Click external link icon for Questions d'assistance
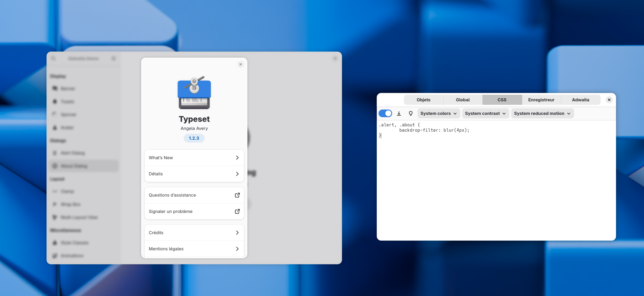The image size is (644, 296). 237,195
